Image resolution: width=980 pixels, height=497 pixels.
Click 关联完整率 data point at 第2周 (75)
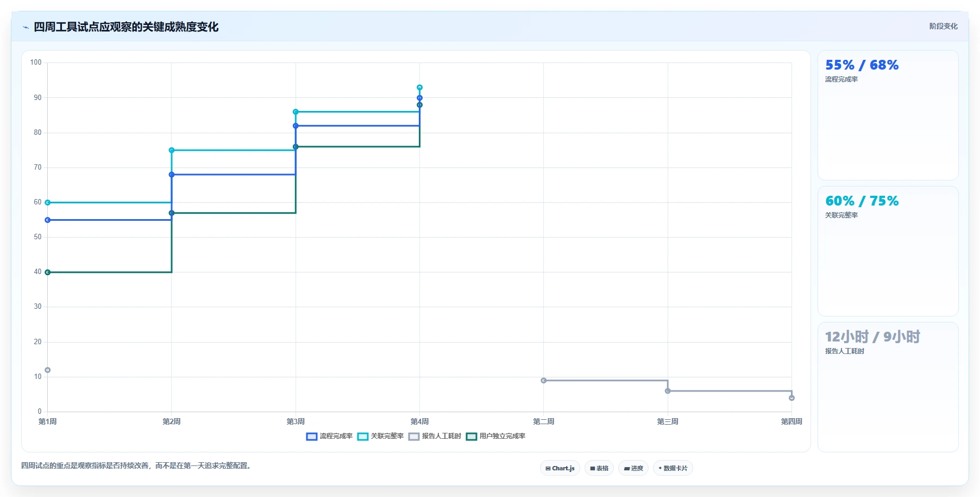click(172, 150)
